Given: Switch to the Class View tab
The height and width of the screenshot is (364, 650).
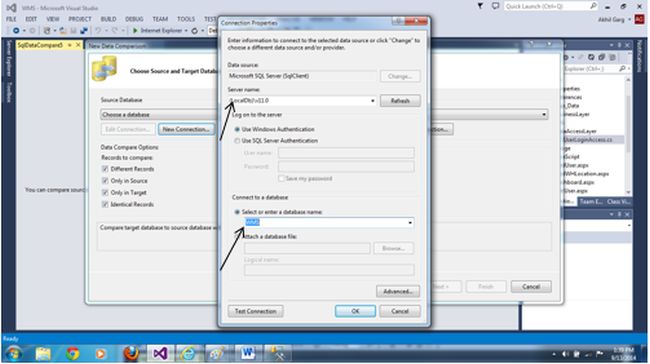Looking at the screenshot, I should [x=619, y=201].
